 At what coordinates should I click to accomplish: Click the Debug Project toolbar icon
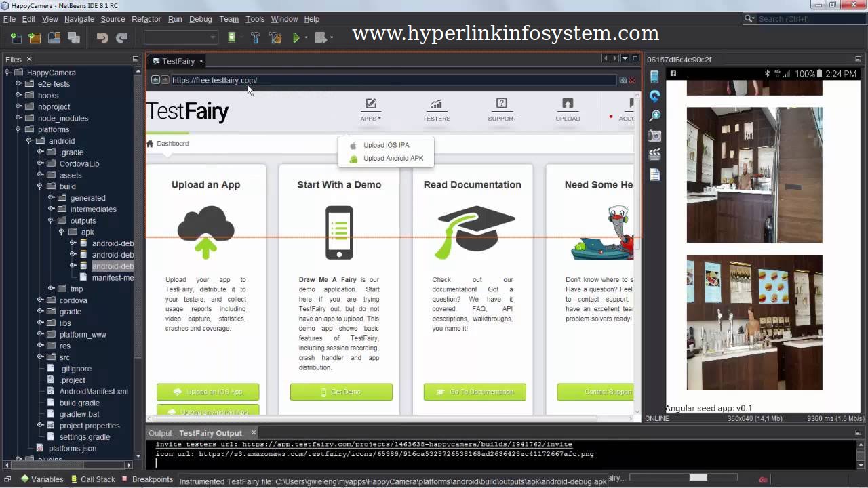(321, 38)
